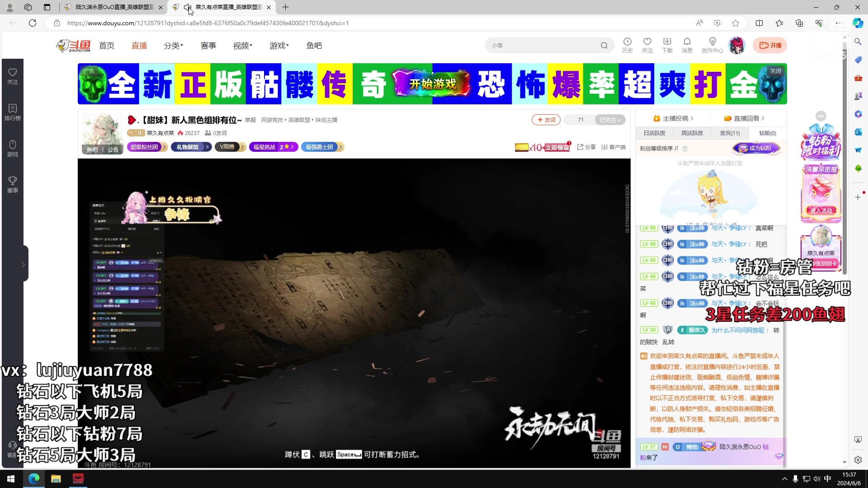This screenshot has height=488, width=868.
Task: Open Edge sidebar settings gear
Action: [858, 460]
